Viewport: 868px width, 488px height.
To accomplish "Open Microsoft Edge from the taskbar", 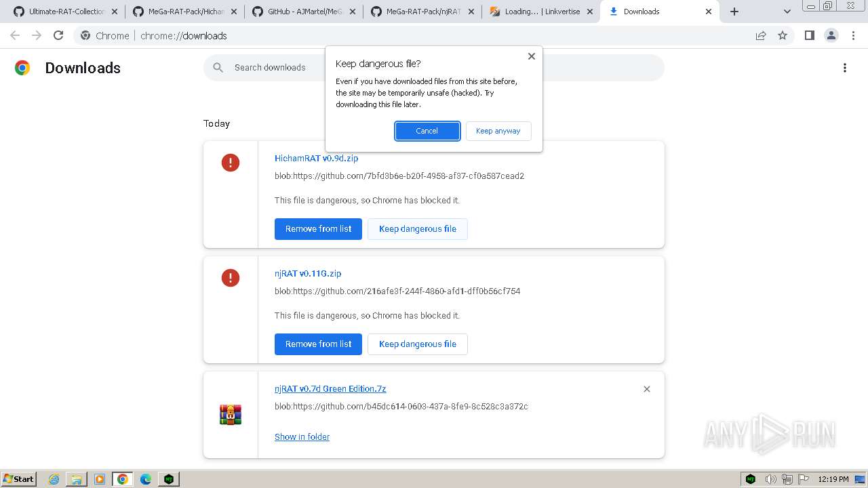I will click(146, 479).
